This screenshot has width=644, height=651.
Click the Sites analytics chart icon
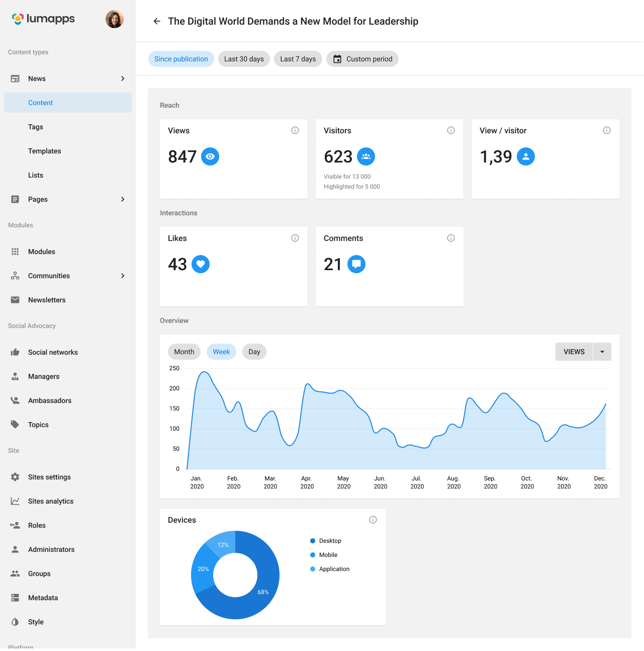15,501
